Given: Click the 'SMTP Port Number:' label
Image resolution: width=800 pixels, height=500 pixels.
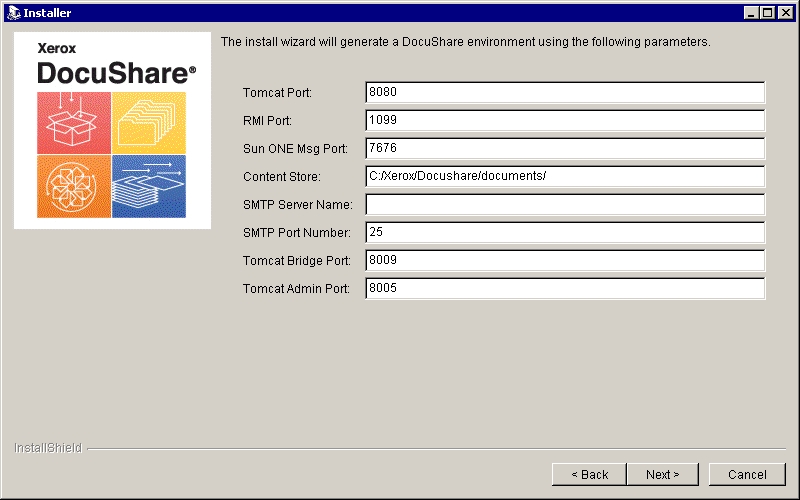Looking at the screenshot, I should pyautogui.click(x=297, y=233).
